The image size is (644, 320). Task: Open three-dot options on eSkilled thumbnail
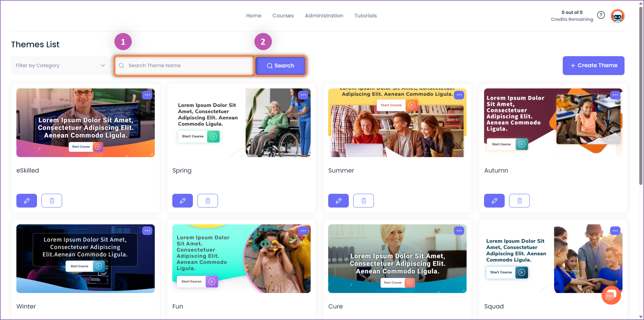(147, 95)
